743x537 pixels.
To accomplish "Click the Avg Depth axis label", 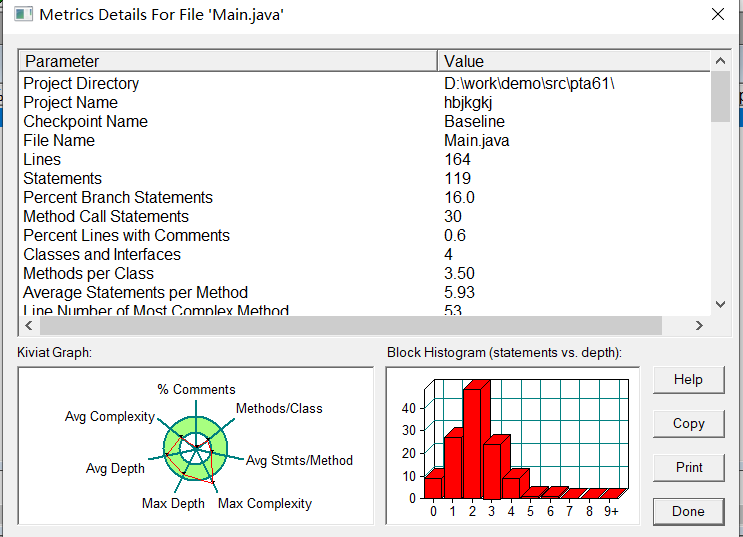I will pyautogui.click(x=115, y=469).
